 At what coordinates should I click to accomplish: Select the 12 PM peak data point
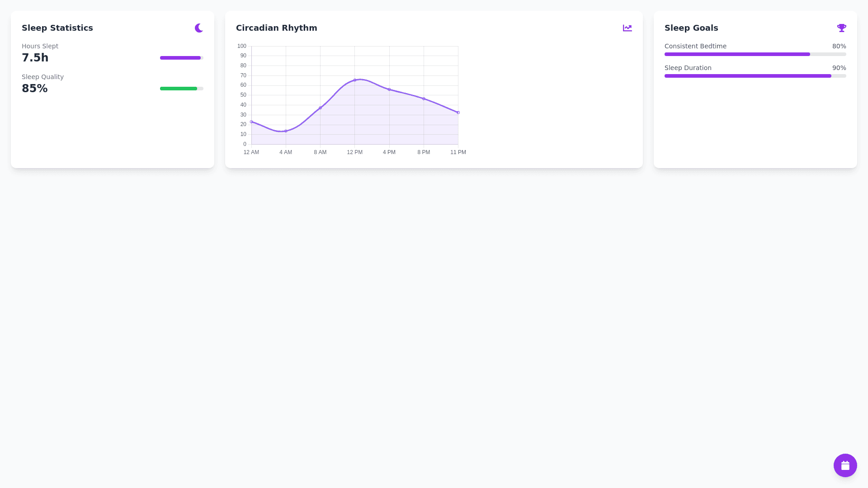pyautogui.click(x=355, y=80)
